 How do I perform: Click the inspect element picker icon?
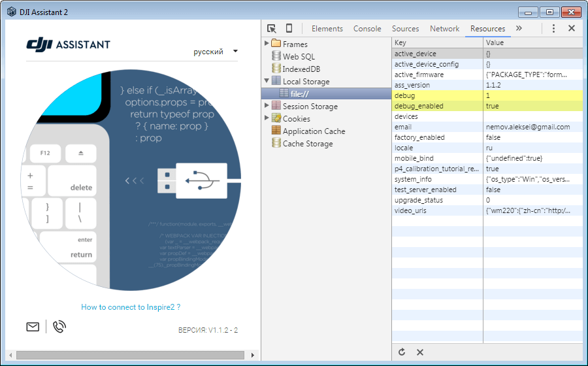[x=272, y=29]
